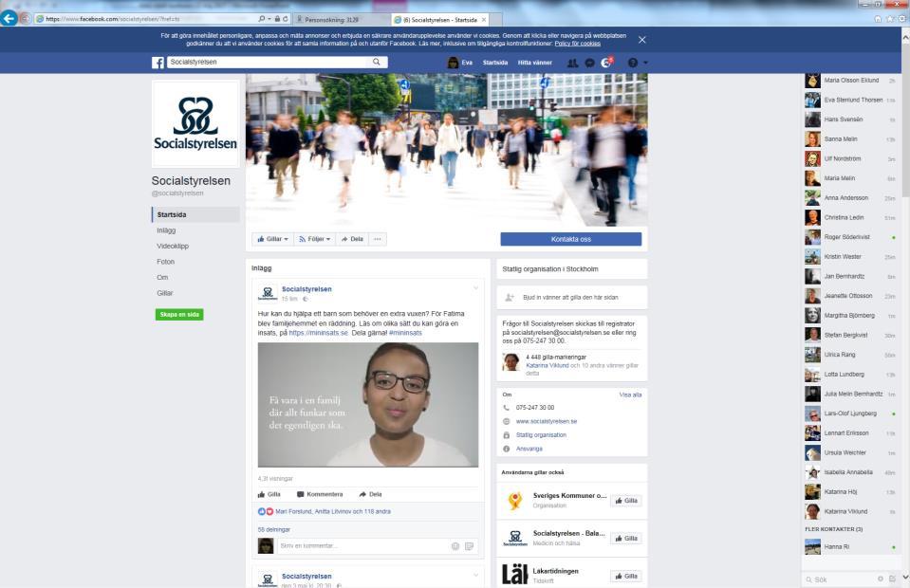
Task: Open chat settings gear icon
Action: point(881,579)
